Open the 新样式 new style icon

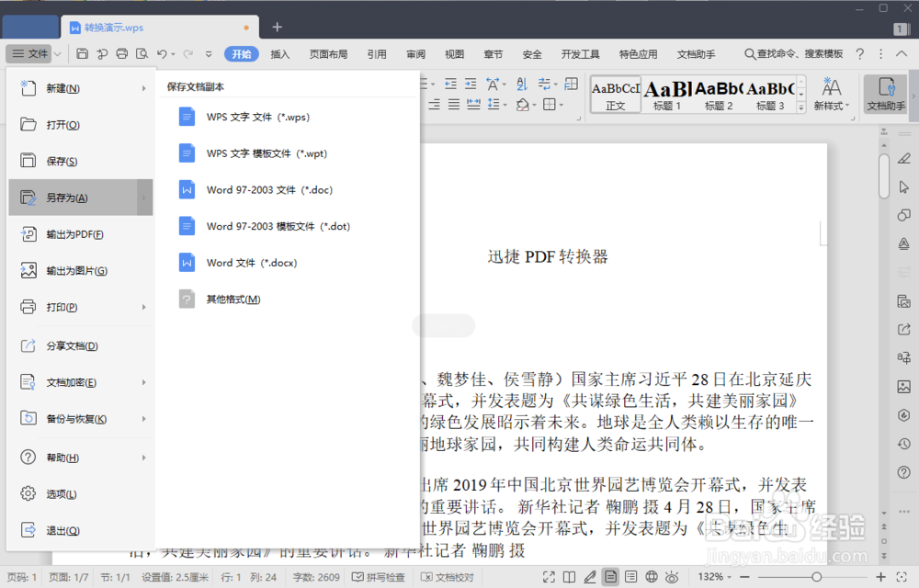pyautogui.click(x=831, y=94)
